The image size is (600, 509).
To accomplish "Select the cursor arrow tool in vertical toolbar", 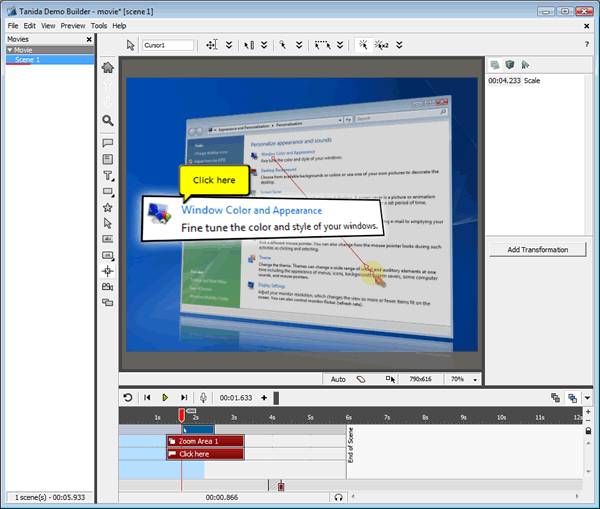I will point(108,223).
